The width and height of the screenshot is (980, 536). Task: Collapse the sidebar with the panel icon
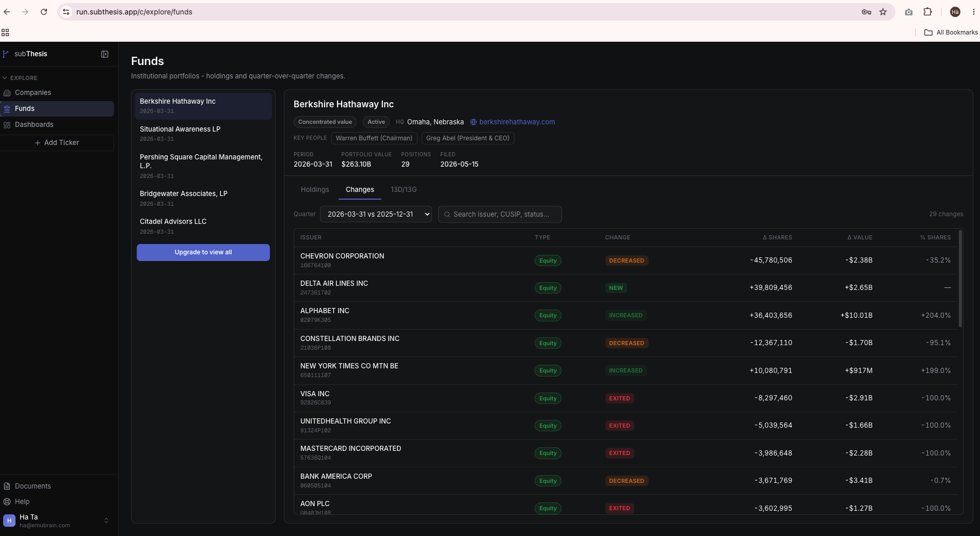pos(105,54)
